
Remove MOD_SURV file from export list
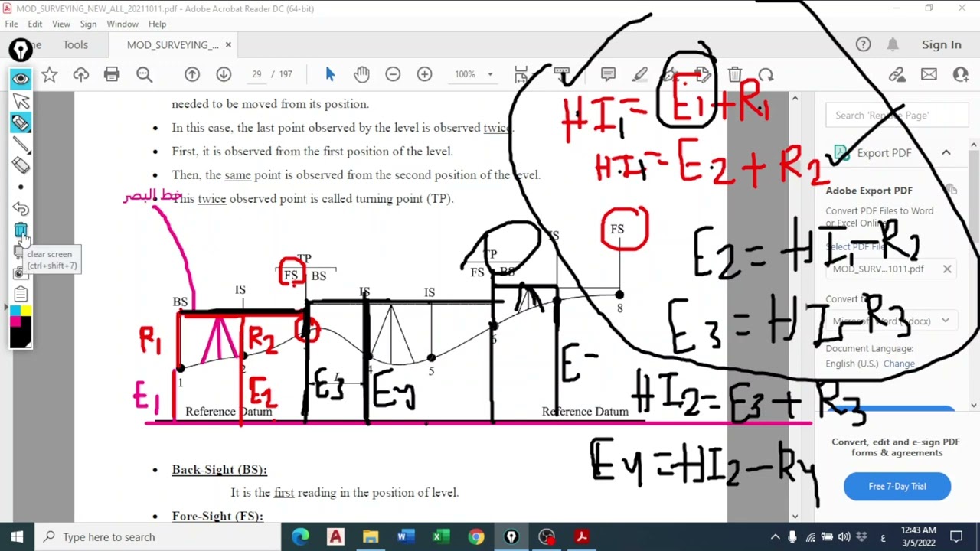click(947, 269)
